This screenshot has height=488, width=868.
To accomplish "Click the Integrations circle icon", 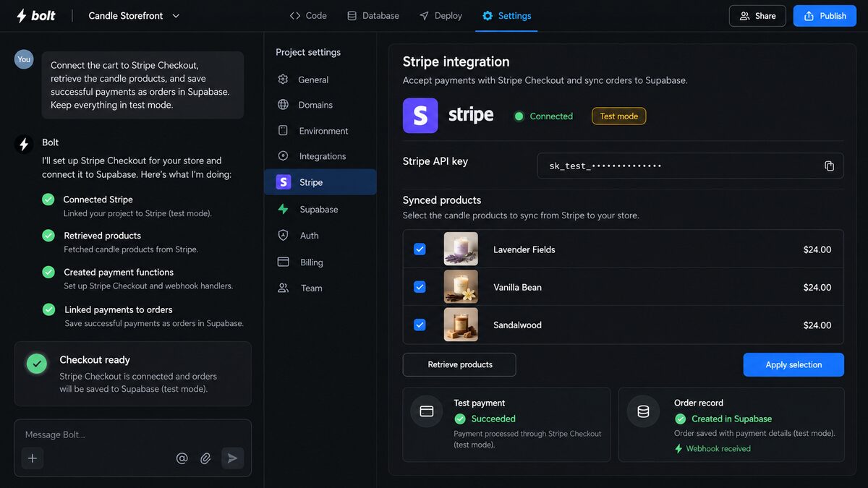I will [284, 156].
